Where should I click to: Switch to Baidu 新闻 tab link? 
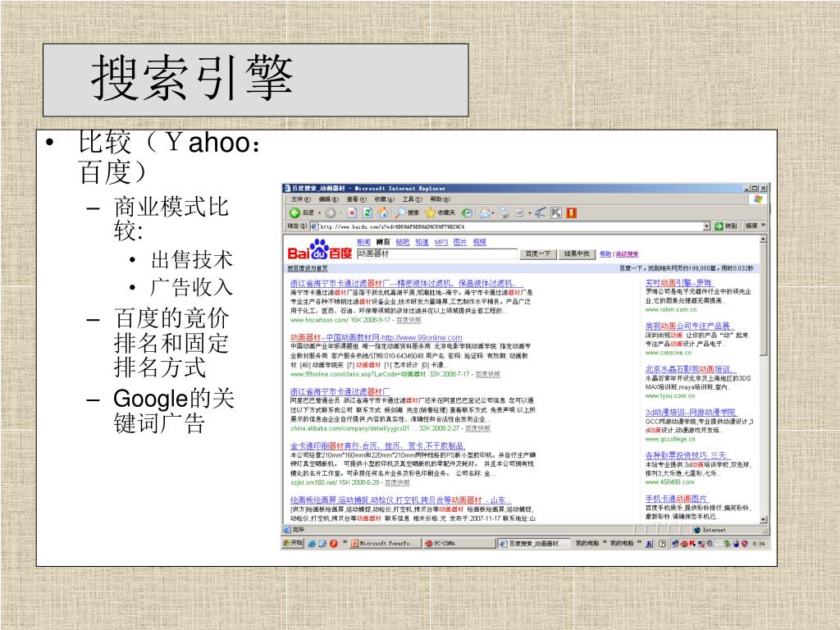click(363, 242)
